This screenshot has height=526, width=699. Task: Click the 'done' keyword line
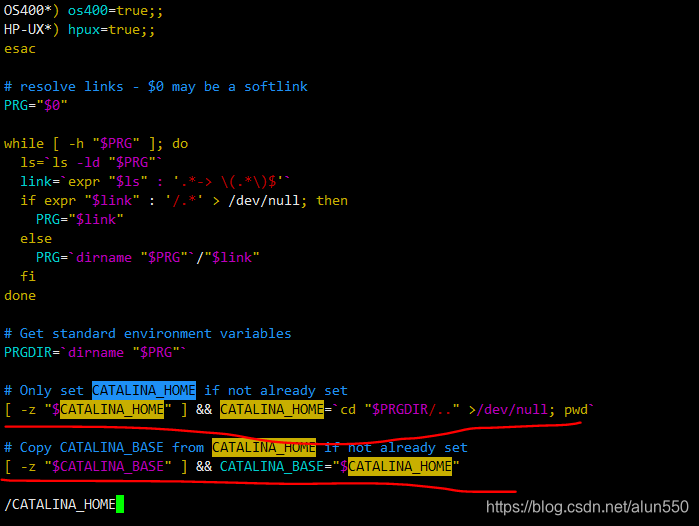pos(20,296)
